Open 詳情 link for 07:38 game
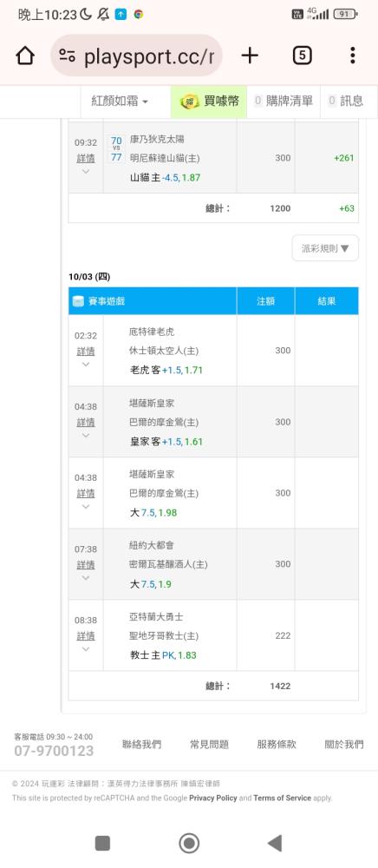This screenshot has width=378, height=868. (86, 565)
